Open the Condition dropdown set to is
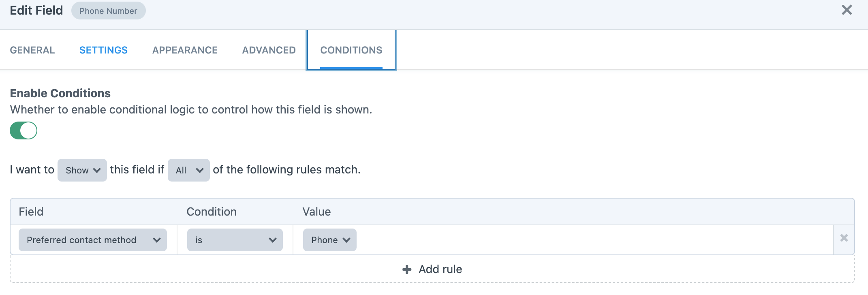This screenshot has height=295, width=868. tap(234, 239)
